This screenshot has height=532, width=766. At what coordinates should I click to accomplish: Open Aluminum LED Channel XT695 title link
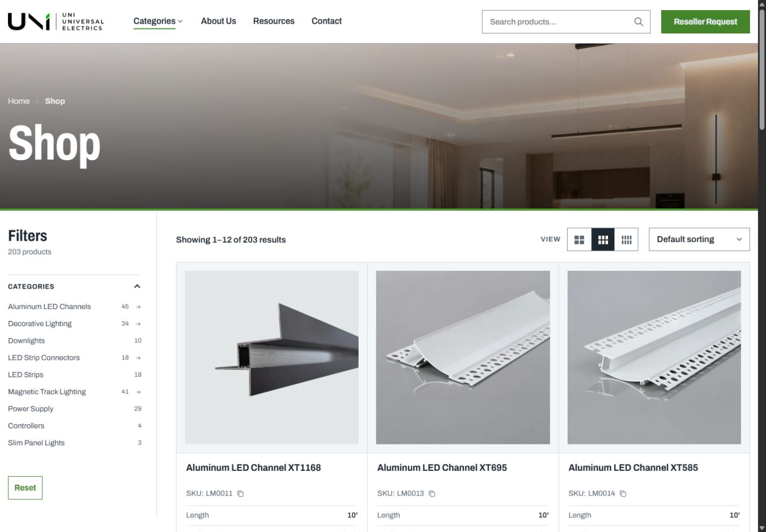[x=442, y=468]
